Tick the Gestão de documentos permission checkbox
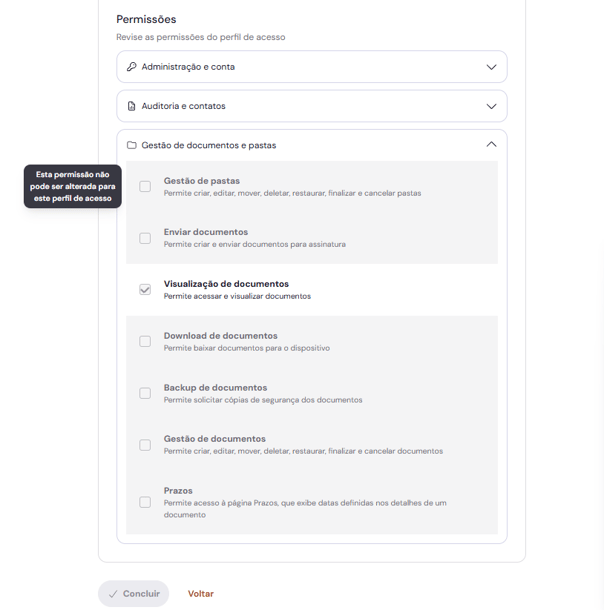The image size is (604, 610). coord(145,445)
